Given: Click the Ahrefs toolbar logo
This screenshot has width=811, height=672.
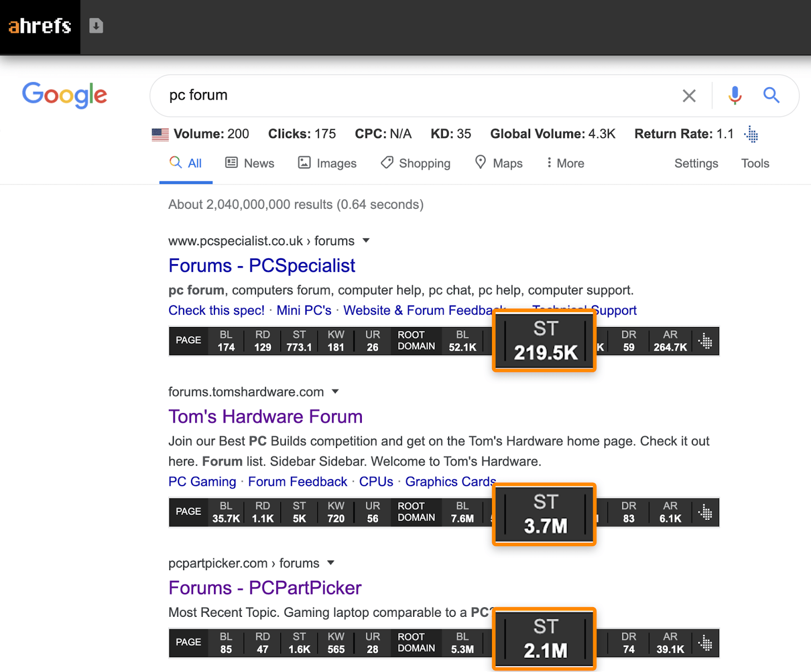Looking at the screenshot, I should [x=40, y=26].
